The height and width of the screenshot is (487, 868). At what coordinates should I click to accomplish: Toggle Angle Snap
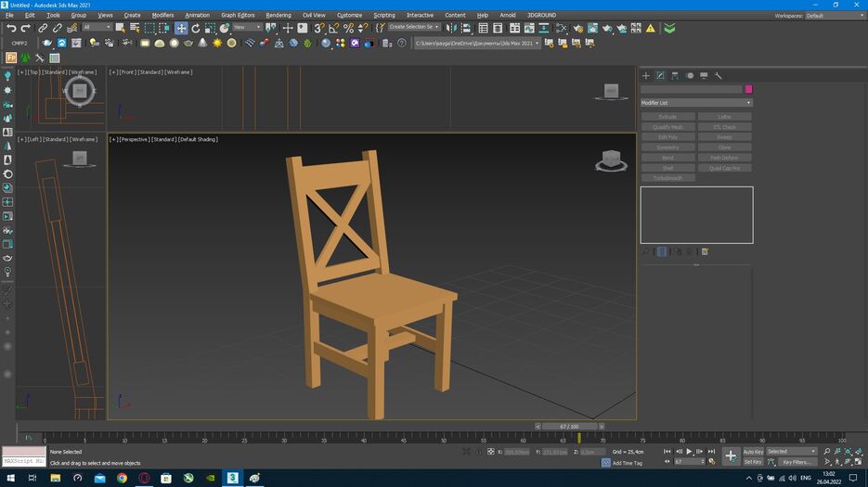pyautogui.click(x=334, y=28)
